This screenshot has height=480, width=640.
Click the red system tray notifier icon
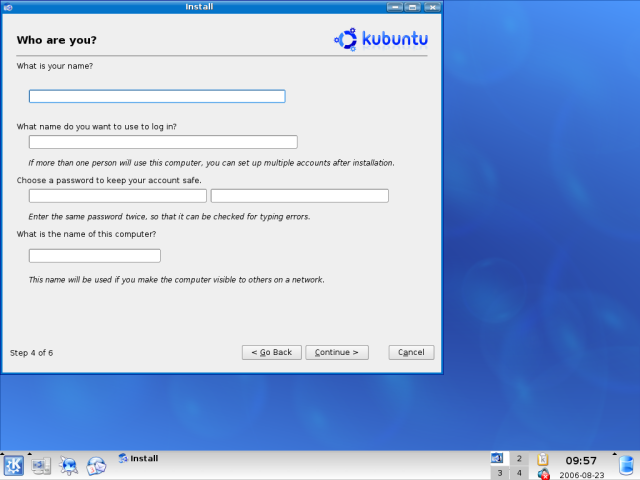(x=543, y=474)
